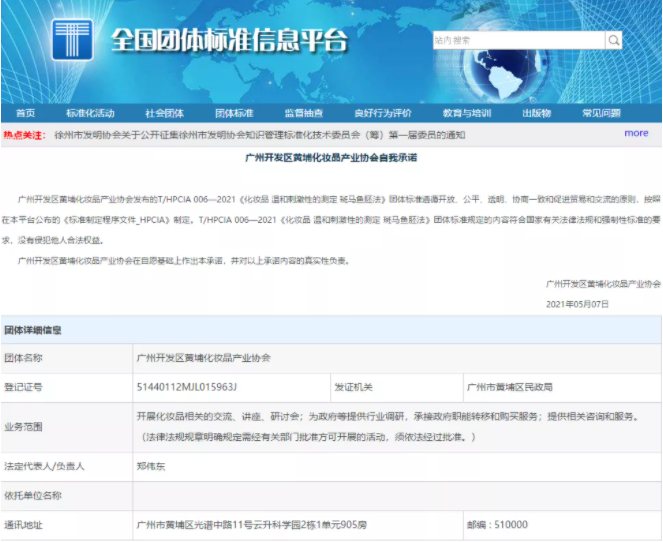Click the date 2021年05月07日
663x542 pixels.
point(577,304)
